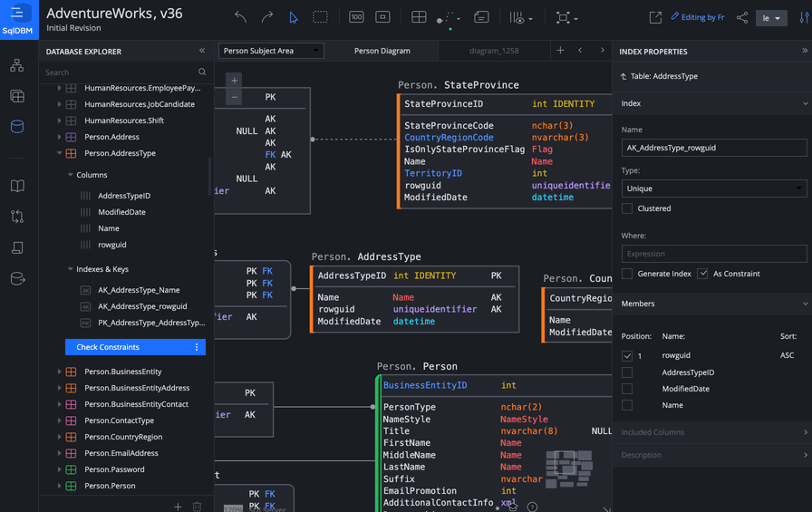Viewport: 812px width, 512px height.
Task: Click the search magnifier in explorer
Action: click(x=202, y=72)
